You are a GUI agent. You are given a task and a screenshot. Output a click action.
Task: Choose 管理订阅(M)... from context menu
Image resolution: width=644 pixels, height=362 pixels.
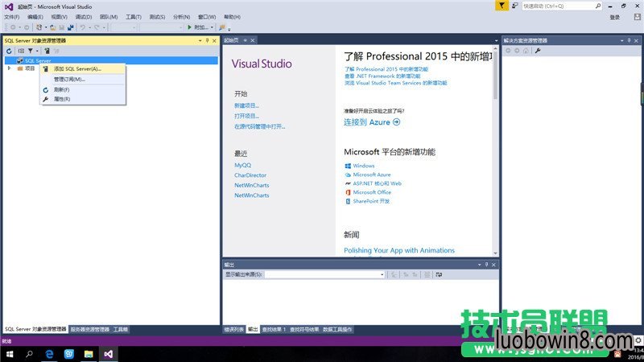coord(83,79)
